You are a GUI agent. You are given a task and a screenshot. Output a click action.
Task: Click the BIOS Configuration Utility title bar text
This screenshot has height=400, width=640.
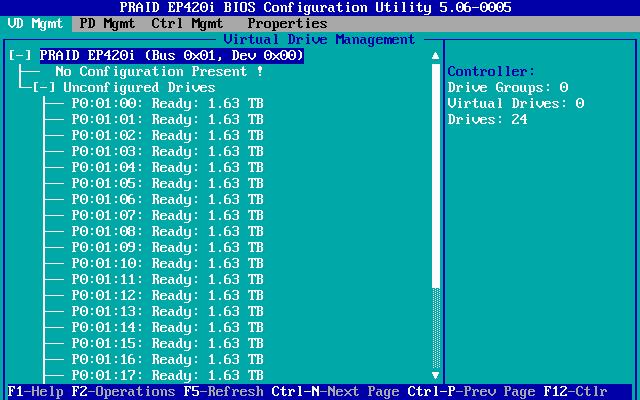[316, 7]
